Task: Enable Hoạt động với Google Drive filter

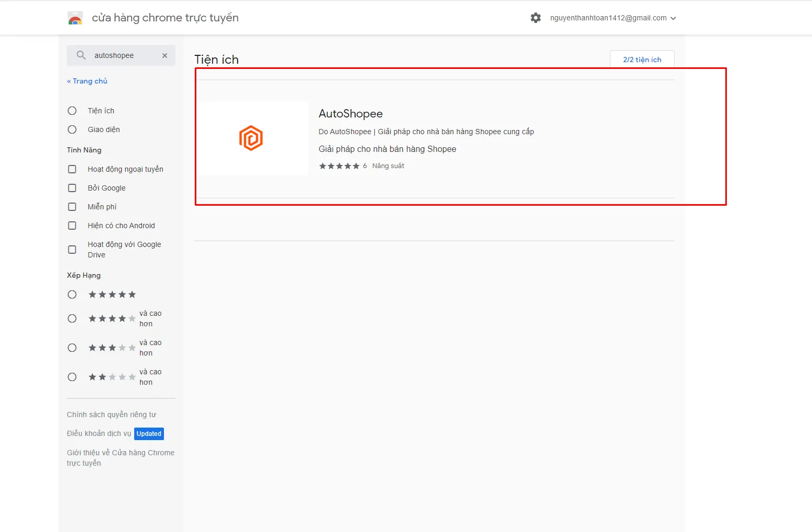Action: click(x=72, y=250)
